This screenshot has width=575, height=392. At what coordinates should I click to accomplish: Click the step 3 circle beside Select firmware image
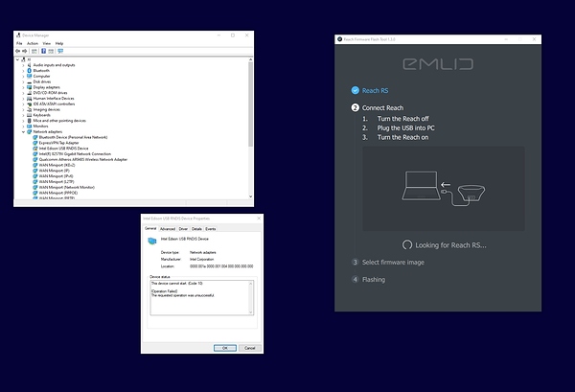[x=355, y=263]
